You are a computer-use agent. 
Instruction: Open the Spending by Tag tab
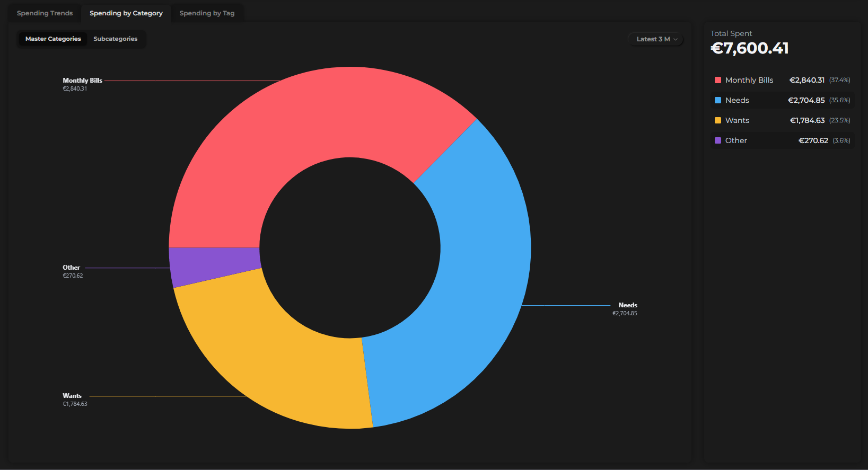click(207, 13)
